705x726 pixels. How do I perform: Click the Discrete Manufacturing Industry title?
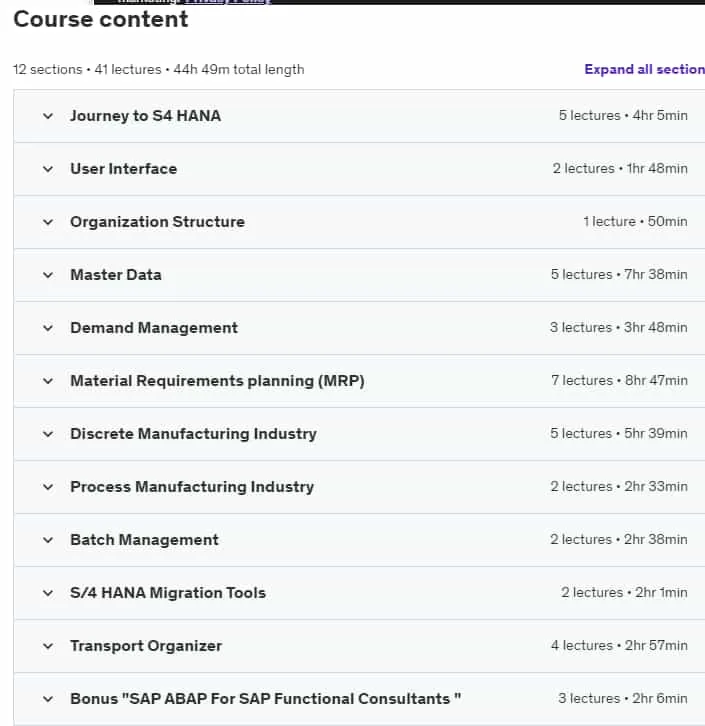[193, 434]
